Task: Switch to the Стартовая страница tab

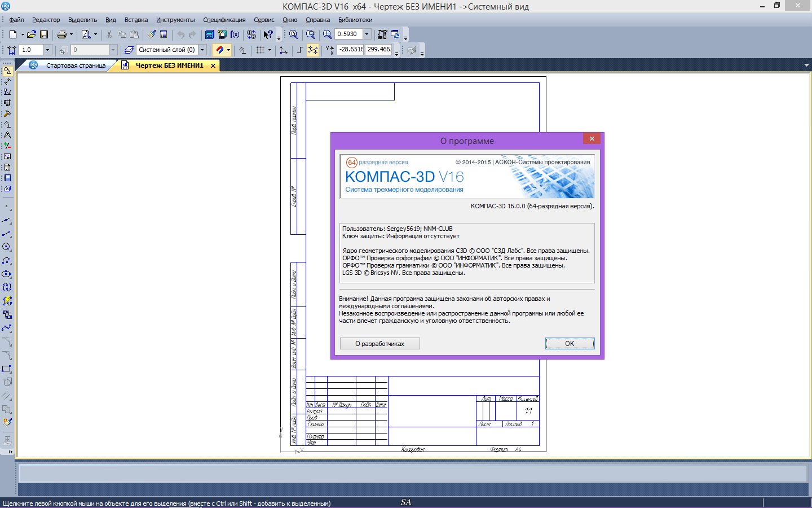Action: click(76, 65)
